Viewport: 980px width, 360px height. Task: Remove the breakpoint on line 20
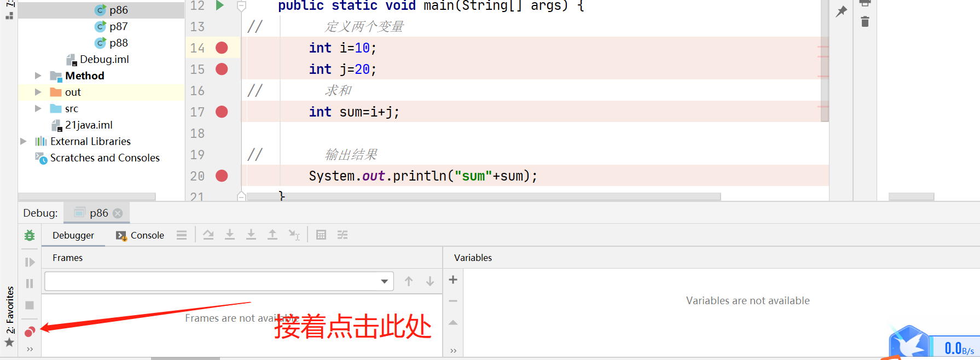coord(222,176)
